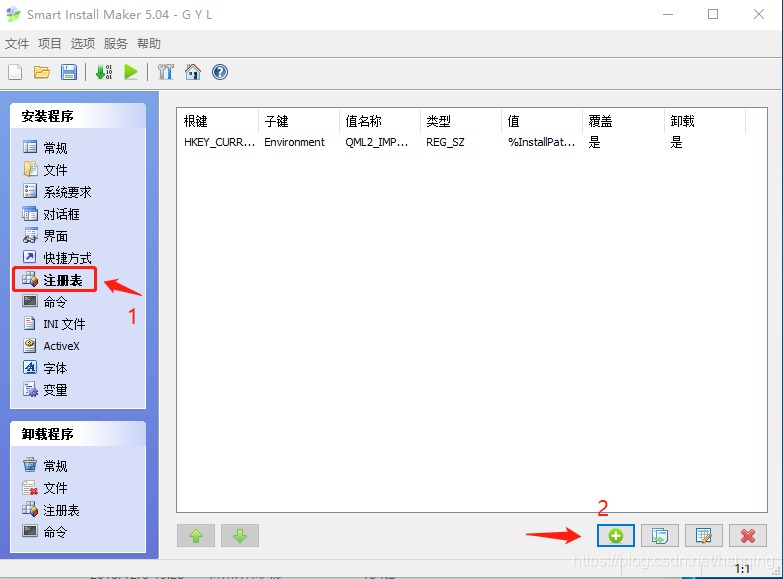Screen dimensions: 783x579
Task: Select 系统要求 in the sidebar
Action: 57,192
